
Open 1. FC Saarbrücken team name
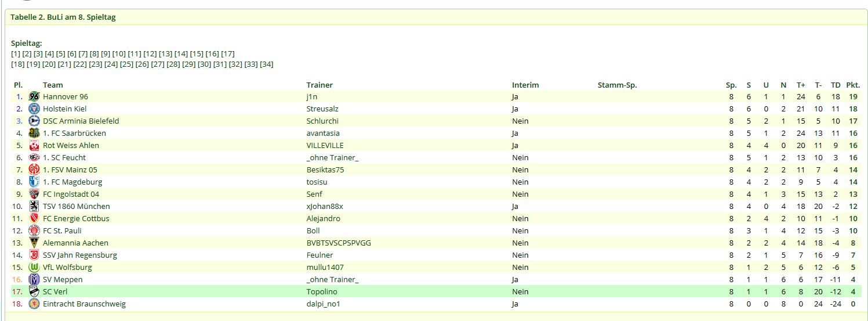tap(74, 133)
